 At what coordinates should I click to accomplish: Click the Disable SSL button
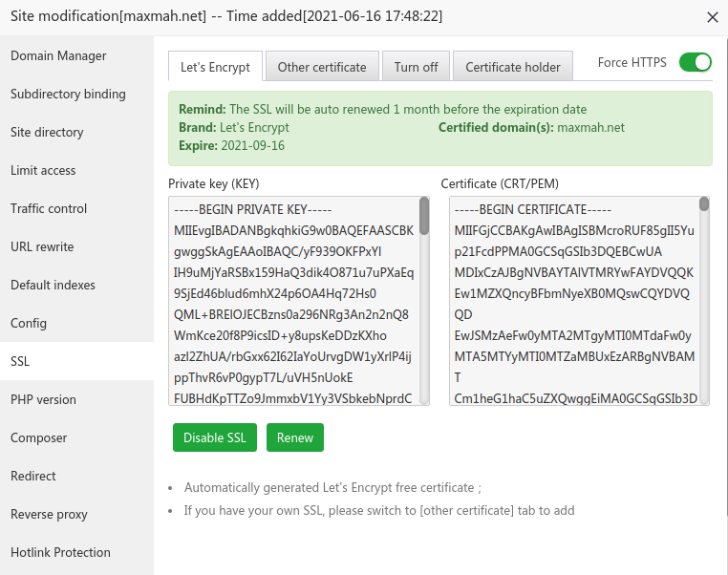coord(215,437)
